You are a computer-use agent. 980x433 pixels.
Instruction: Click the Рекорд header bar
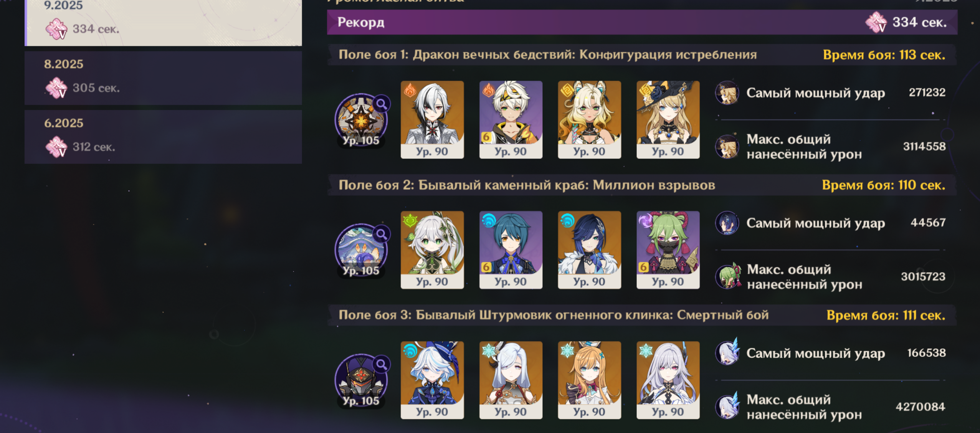click(642, 22)
